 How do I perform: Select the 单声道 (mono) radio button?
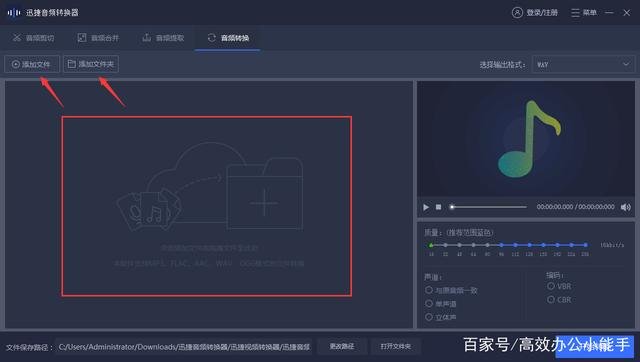[429, 303]
